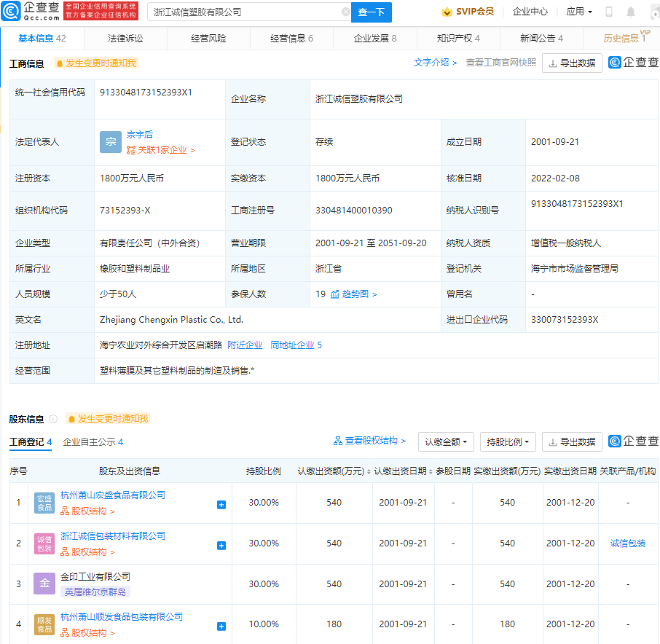Switch to 企业发展 tab

pyautogui.click(x=374, y=39)
